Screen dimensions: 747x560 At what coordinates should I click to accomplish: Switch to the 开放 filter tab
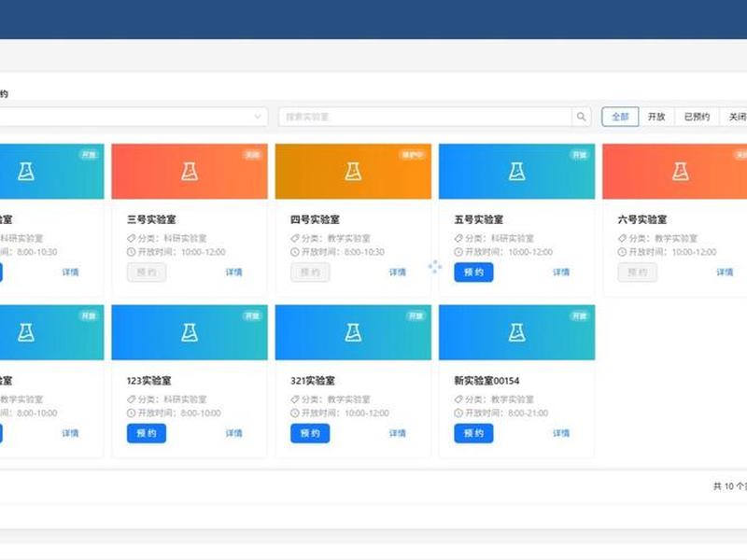point(656,117)
